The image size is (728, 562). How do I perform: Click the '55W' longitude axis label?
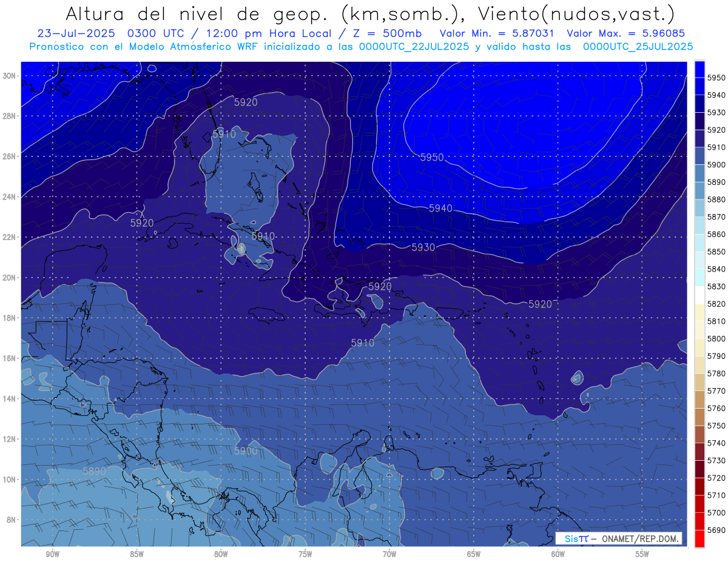coord(642,554)
